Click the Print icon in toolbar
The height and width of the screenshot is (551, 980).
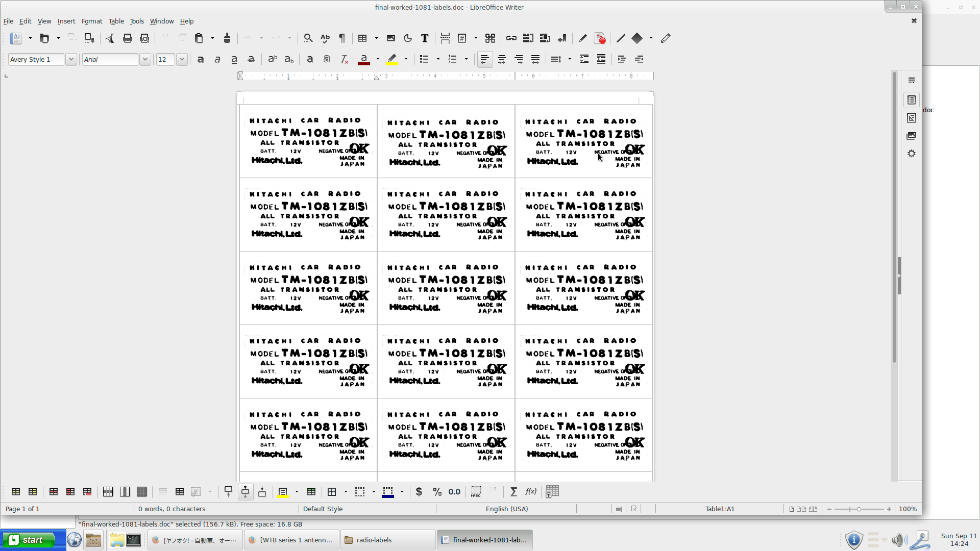[128, 38]
